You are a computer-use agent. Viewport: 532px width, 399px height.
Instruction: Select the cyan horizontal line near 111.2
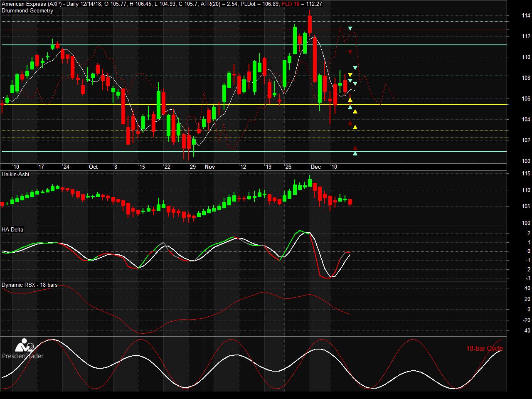(x=254, y=45)
